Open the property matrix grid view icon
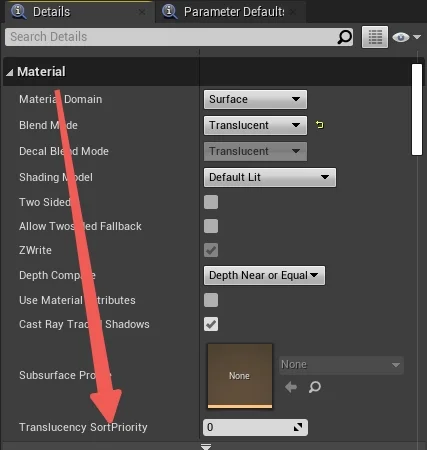The width and height of the screenshot is (427, 450). click(375, 37)
